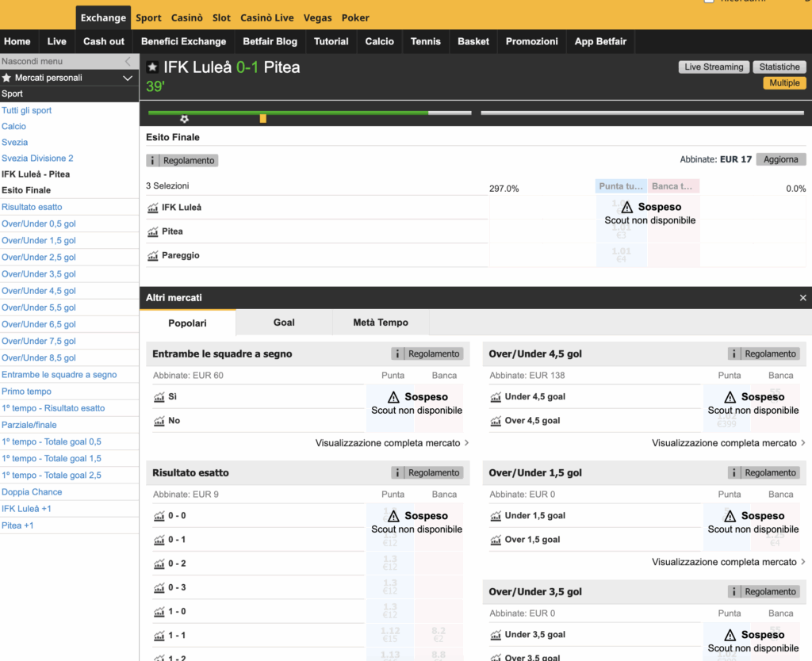Click the yellow card marker on timeline
The height and width of the screenshot is (661, 812).
pyautogui.click(x=263, y=119)
